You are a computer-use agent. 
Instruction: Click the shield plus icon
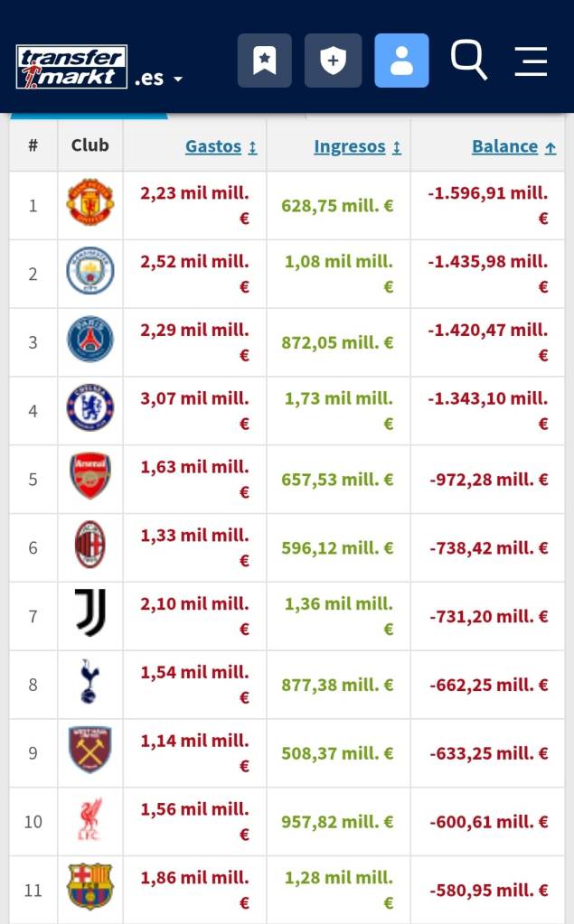(x=333, y=61)
